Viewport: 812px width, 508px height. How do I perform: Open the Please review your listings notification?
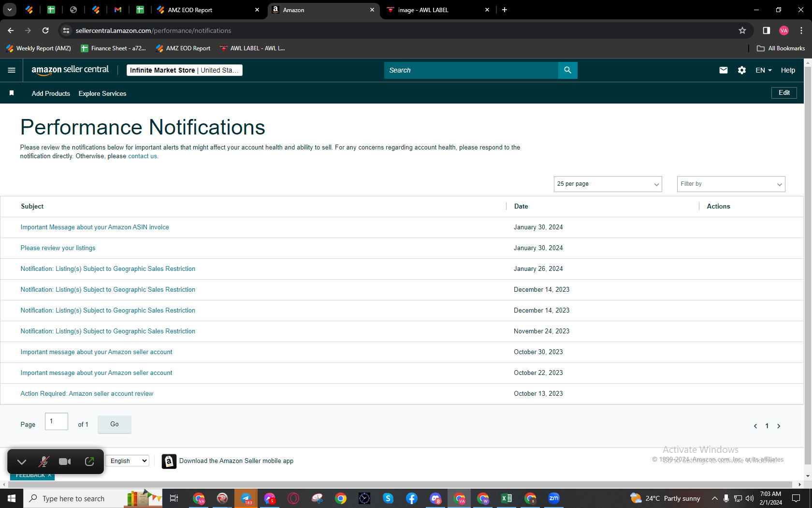click(x=58, y=248)
